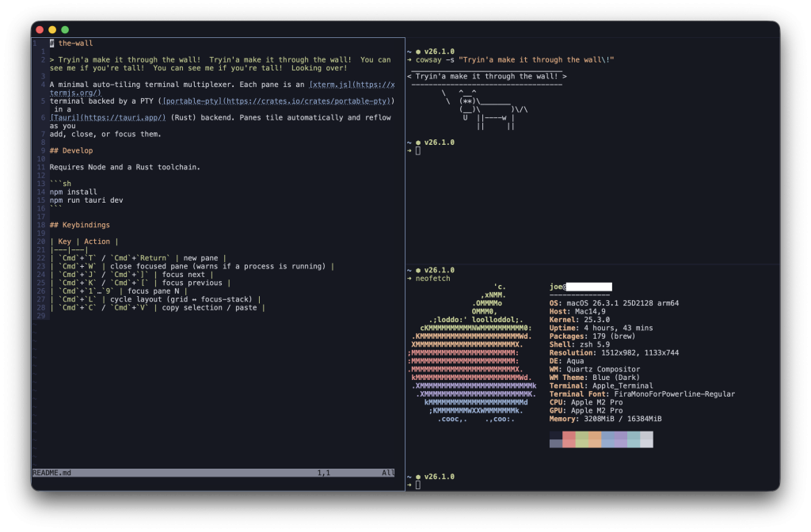Click the '1,1' cursor position indicator
Image resolution: width=811 pixels, height=532 pixels.
(x=324, y=473)
